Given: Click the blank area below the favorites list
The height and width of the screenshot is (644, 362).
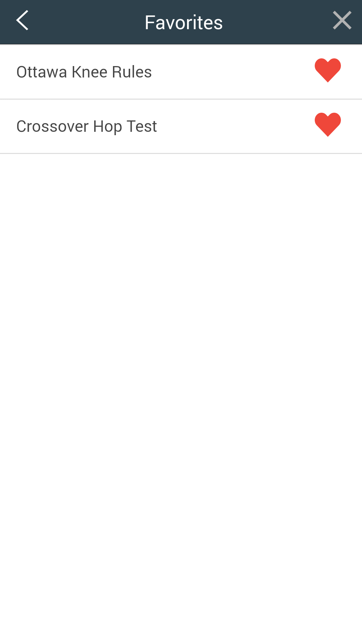Looking at the screenshot, I should (181, 398).
